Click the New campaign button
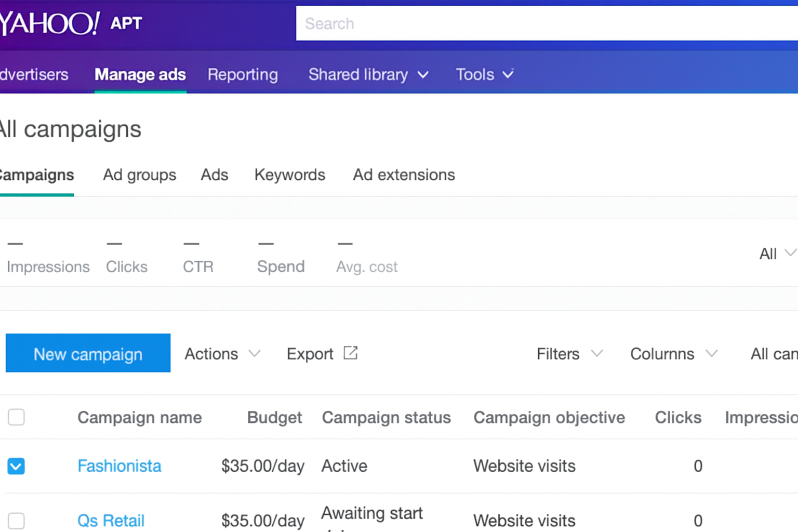Screen dimensions: 798x532 pos(88,354)
